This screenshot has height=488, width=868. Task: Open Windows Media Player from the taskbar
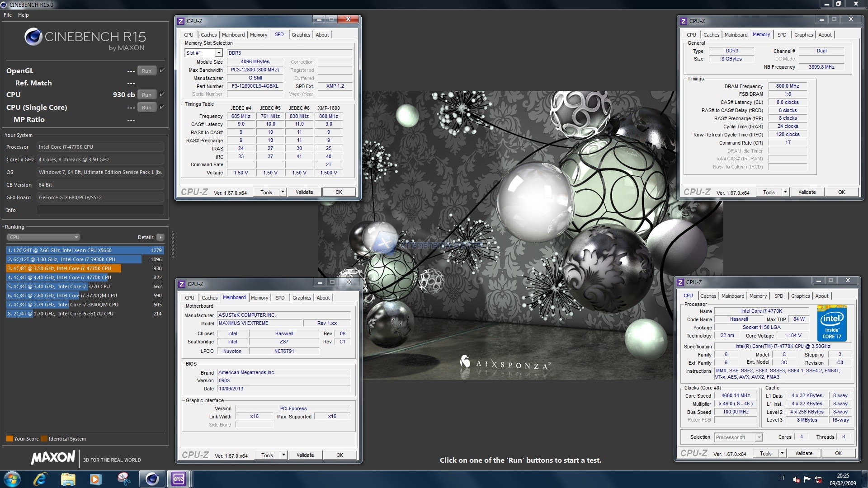click(96, 479)
